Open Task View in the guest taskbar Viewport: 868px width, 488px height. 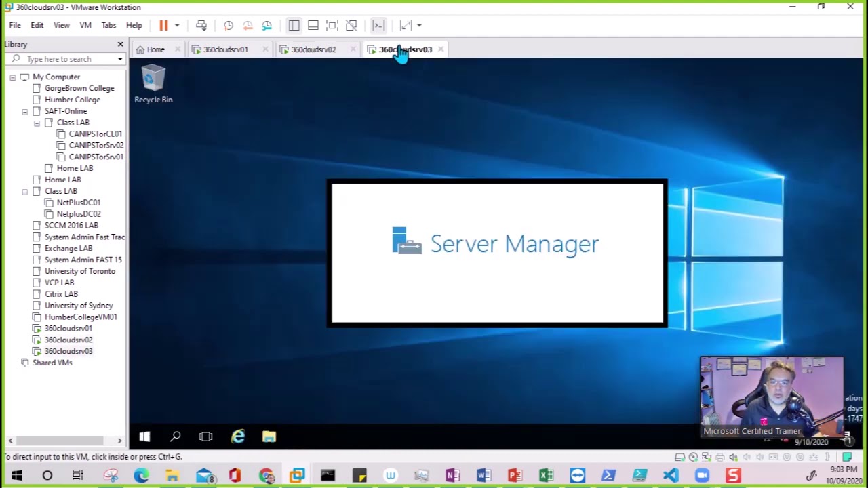click(205, 437)
